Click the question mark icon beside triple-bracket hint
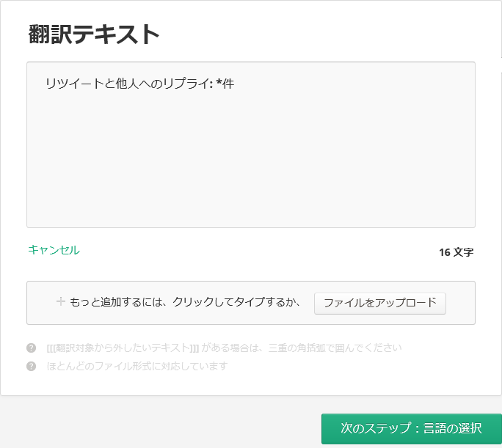 point(31,348)
